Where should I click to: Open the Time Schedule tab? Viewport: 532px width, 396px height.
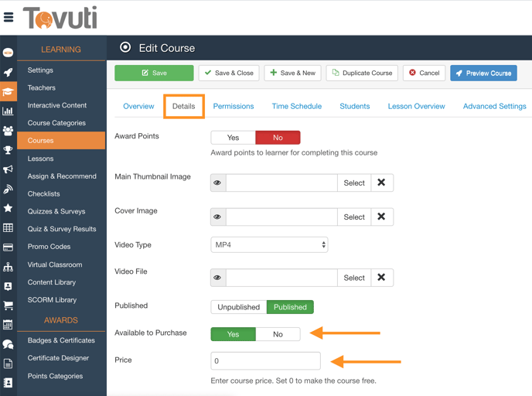[297, 106]
